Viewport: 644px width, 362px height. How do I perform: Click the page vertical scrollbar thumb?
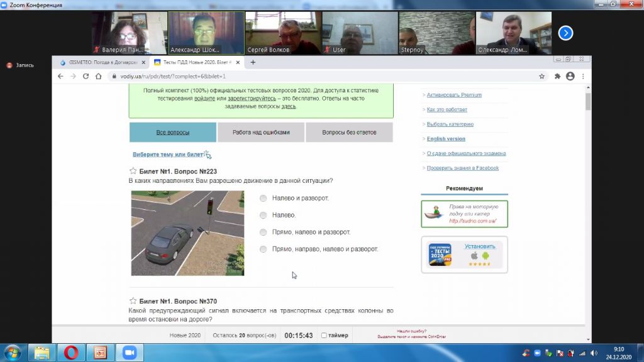588,101
